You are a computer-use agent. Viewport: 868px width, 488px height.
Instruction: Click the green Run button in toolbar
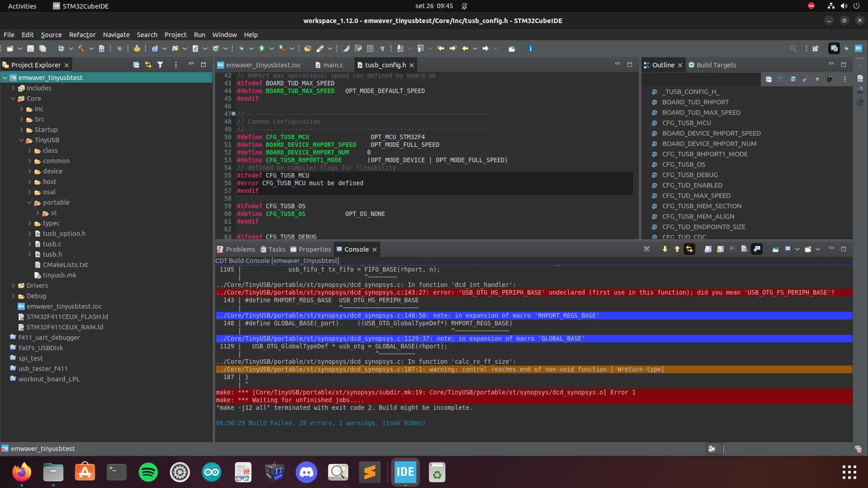[x=262, y=48]
